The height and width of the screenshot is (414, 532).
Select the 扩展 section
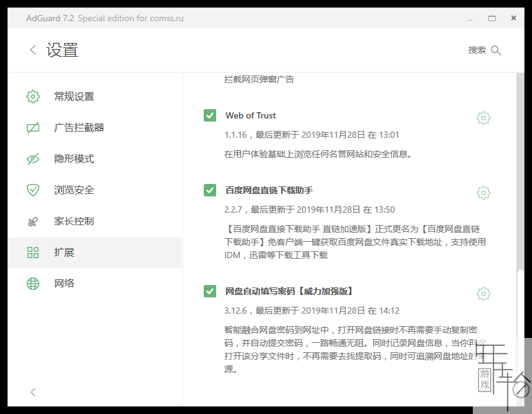95,253
